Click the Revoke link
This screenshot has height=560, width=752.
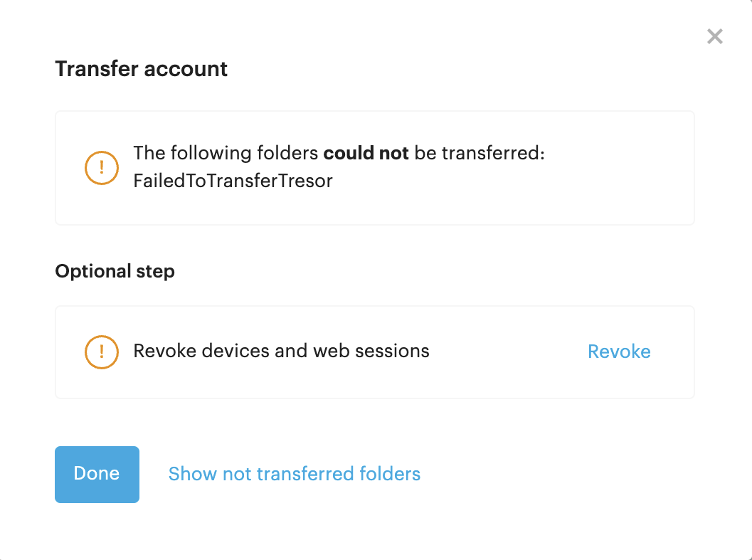pos(619,352)
